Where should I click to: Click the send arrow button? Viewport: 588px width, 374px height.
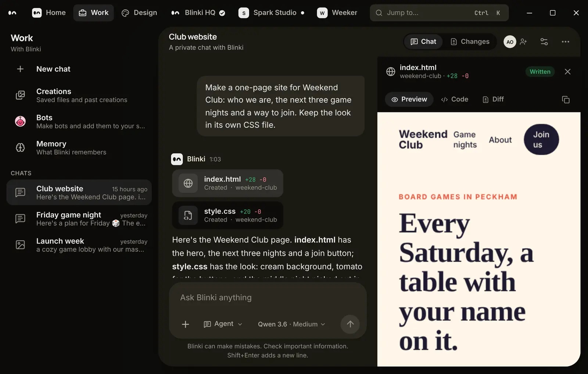(x=350, y=324)
